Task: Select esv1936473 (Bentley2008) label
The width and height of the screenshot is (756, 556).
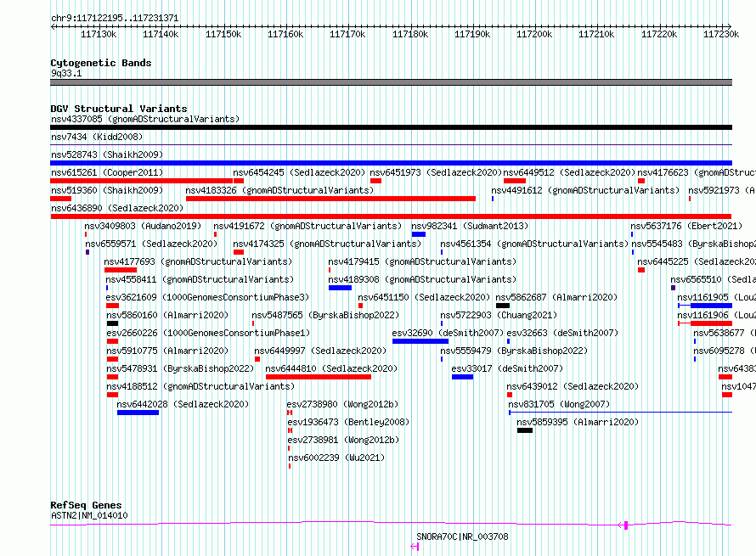Action: 348,422
